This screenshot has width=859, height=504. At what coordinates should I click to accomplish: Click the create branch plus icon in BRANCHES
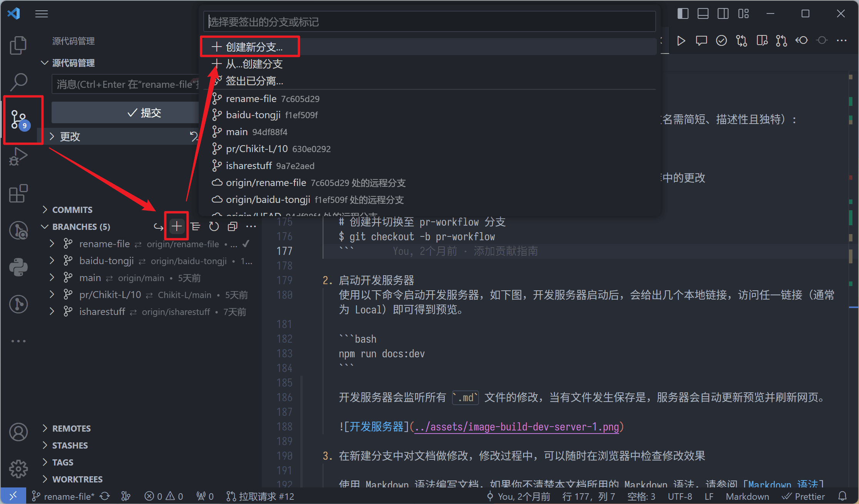[x=177, y=226]
